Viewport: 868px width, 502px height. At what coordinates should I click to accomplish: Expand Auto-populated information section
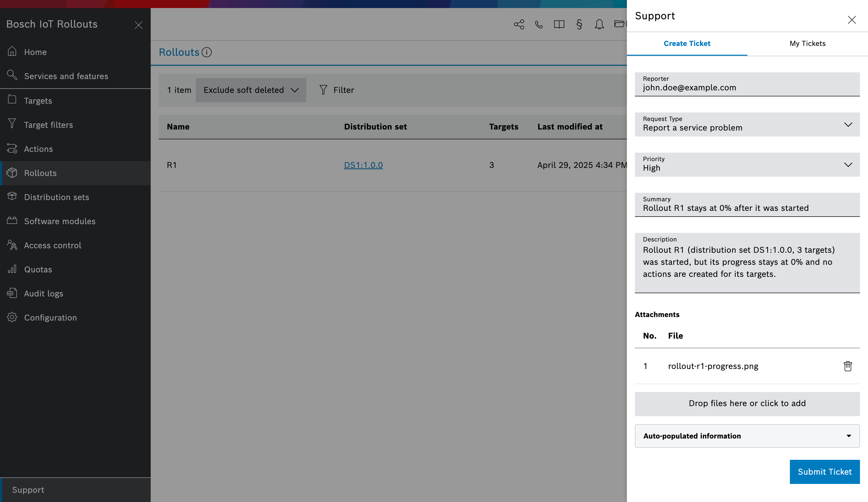[747, 436]
